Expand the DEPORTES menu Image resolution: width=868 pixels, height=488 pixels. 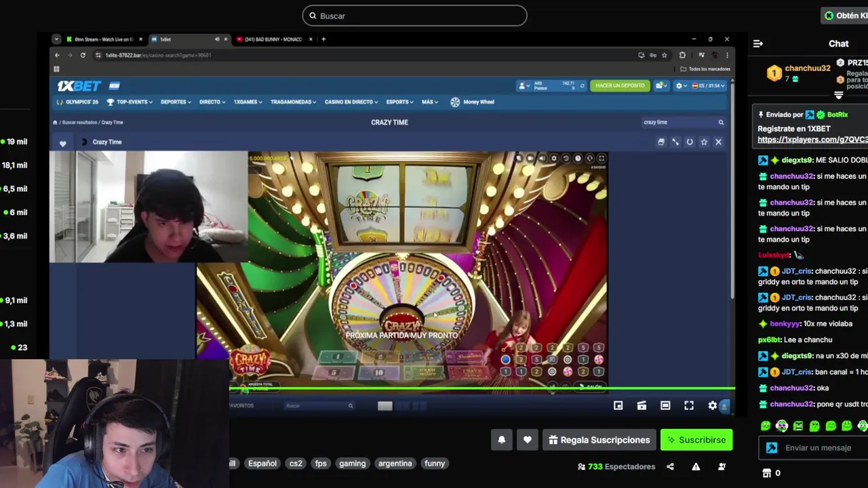176,102
